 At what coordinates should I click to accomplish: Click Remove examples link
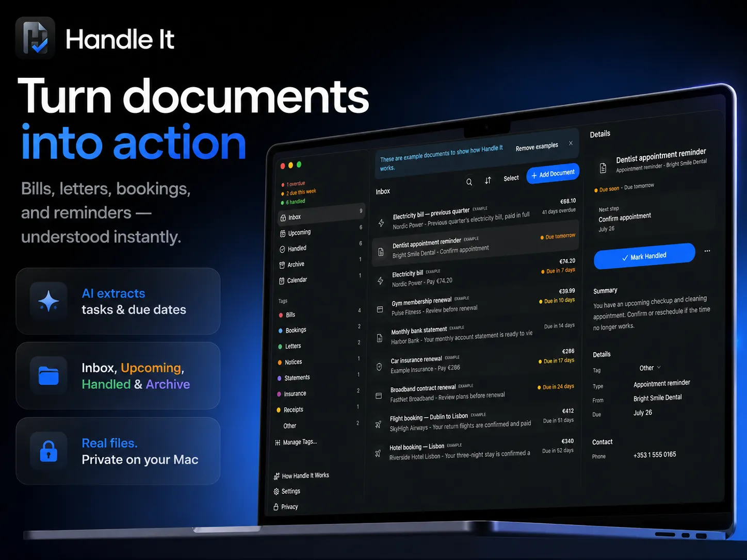click(x=537, y=147)
